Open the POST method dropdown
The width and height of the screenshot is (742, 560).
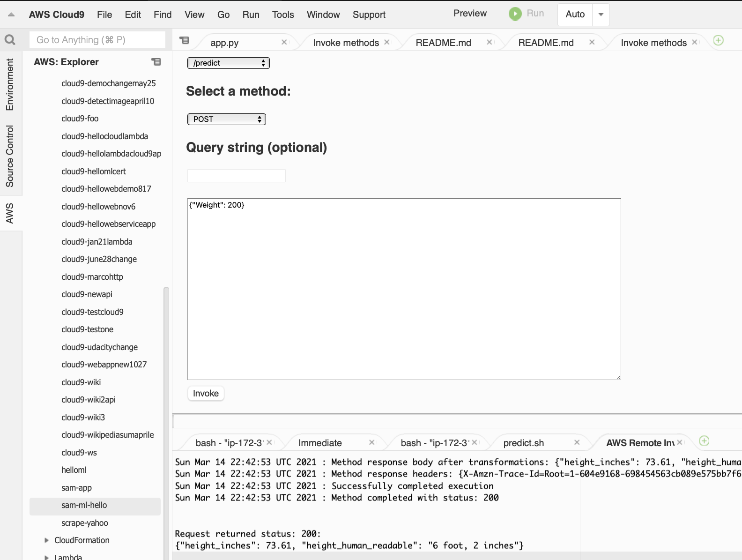(x=226, y=119)
